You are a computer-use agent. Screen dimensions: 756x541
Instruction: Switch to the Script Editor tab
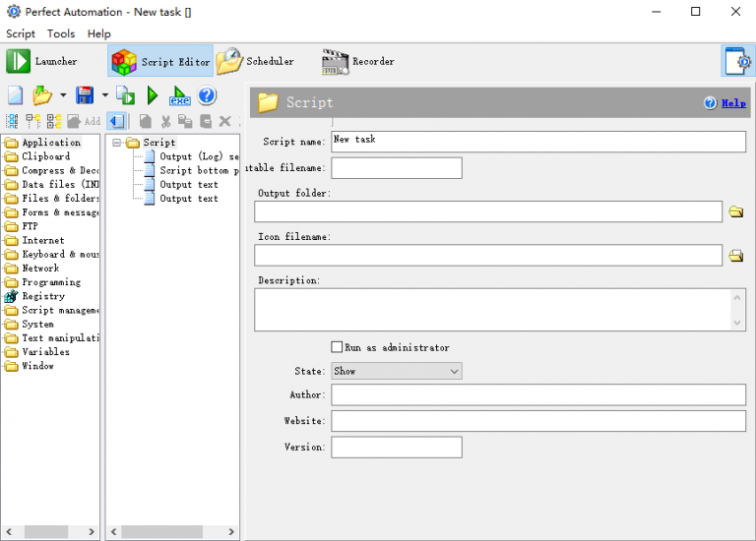tap(160, 61)
